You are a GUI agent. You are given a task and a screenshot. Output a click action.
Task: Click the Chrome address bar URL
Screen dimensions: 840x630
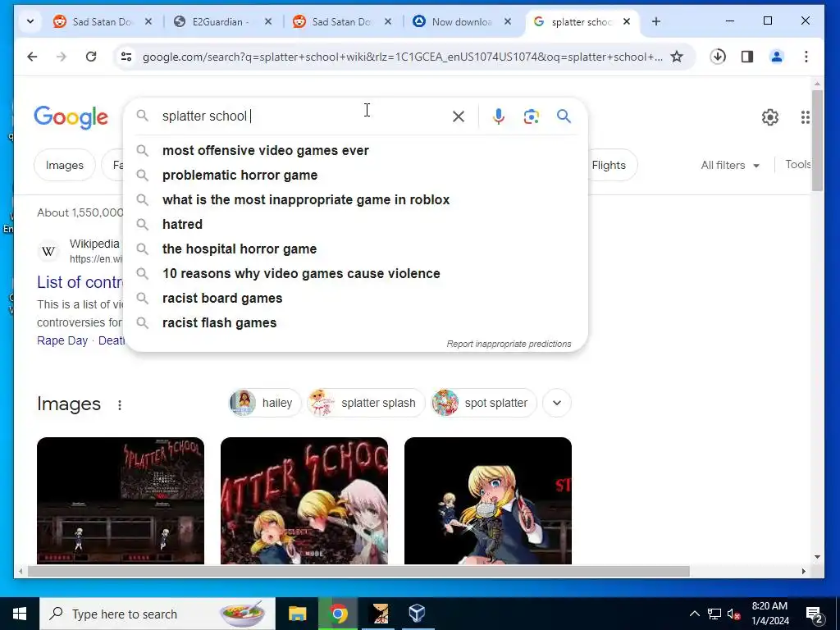(402, 57)
